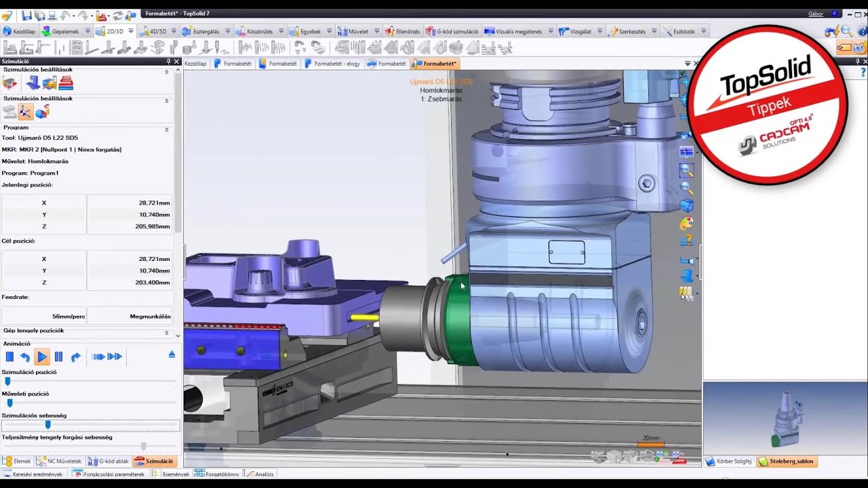Click first machine icon in Szimulációs beállítások
The width and height of the screenshot is (868, 488).
[9, 83]
